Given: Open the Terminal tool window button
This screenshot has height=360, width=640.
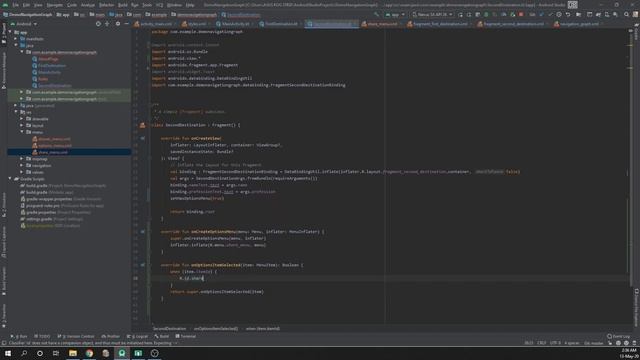Looking at the screenshot, I should 186,336.
